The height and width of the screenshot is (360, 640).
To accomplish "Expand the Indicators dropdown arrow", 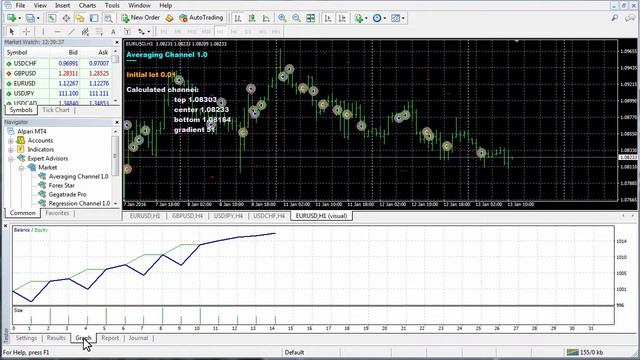I will pos(366,18).
